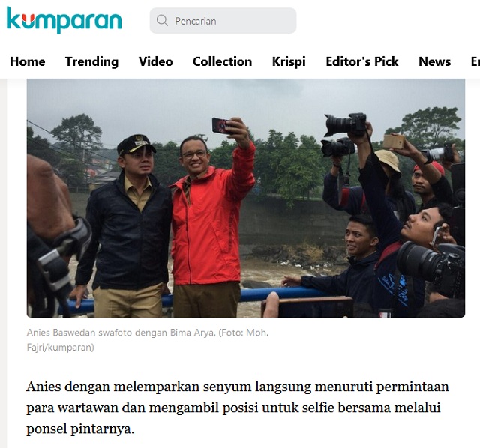The height and width of the screenshot is (448, 480).
Task: Focus the Pencarian search field
Action: coord(223,21)
